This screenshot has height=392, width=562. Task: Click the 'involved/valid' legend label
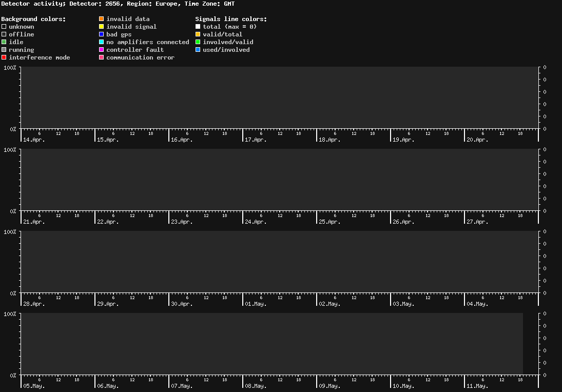[x=228, y=42]
